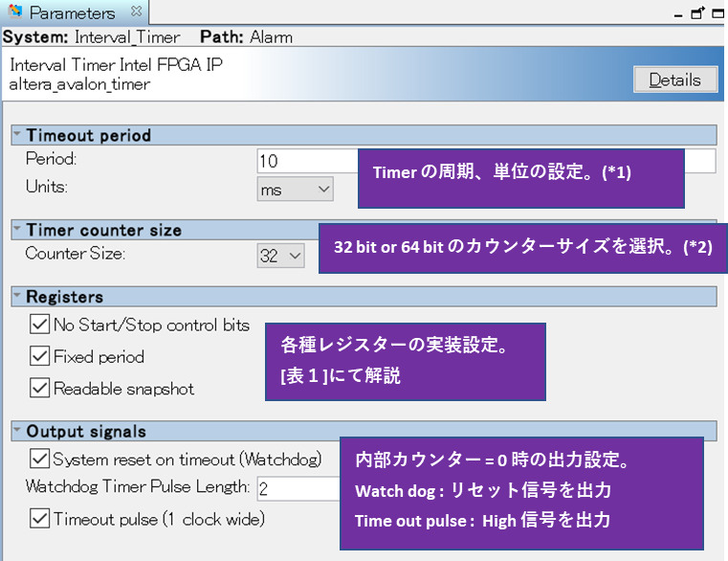The height and width of the screenshot is (561, 728).
Task: Collapse the Timer counter size section
Action: point(17,230)
